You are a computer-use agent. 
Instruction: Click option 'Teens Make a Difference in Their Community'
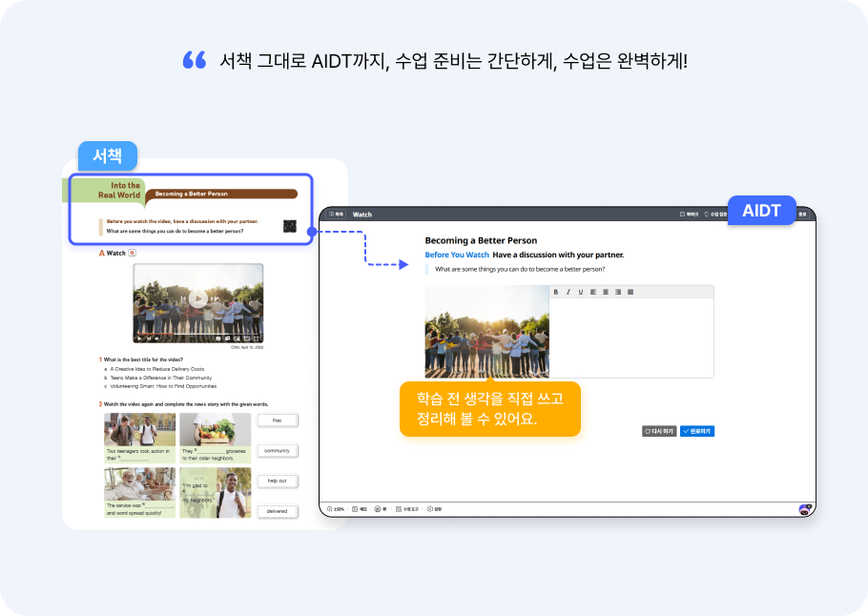pos(160,378)
